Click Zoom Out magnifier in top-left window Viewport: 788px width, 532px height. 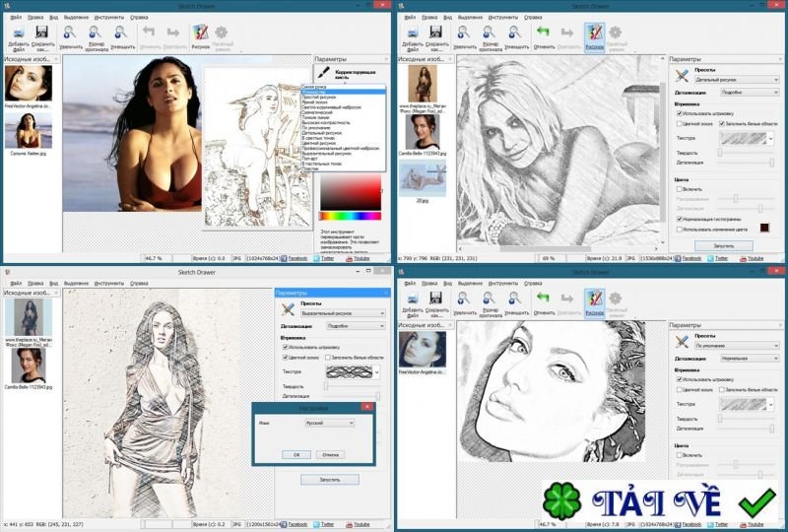(x=120, y=33)
